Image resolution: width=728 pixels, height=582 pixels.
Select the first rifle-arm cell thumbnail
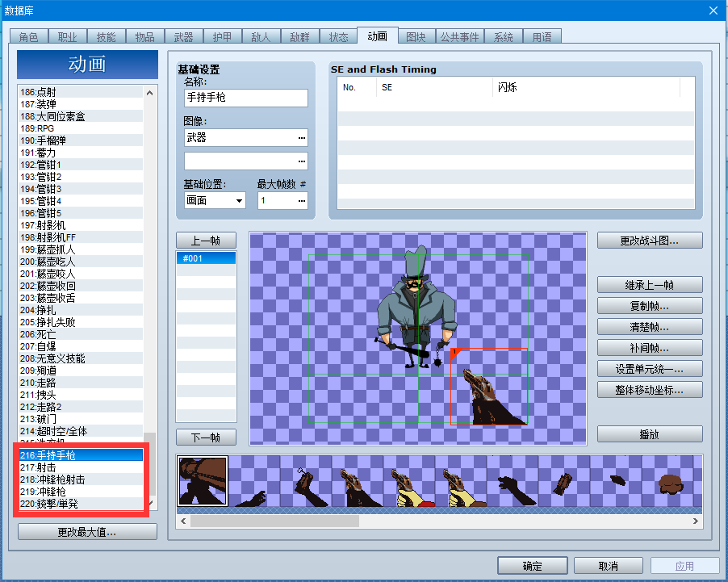[203, 481]
